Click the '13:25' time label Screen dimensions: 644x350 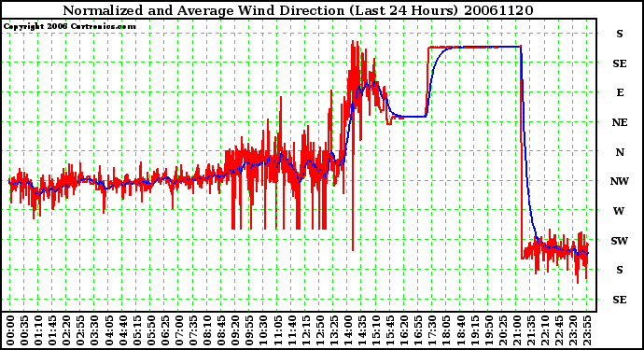point(333,330)
